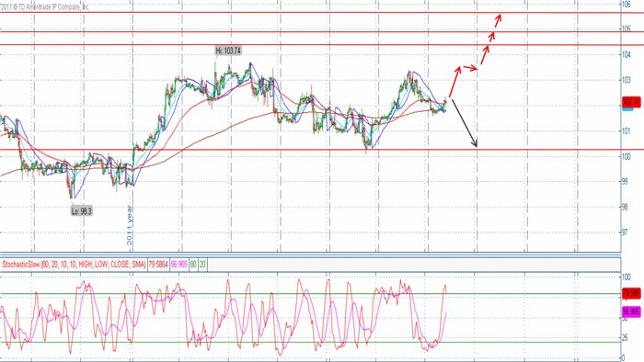Click the Lo: 98.3 price bubble

(81, 211)
